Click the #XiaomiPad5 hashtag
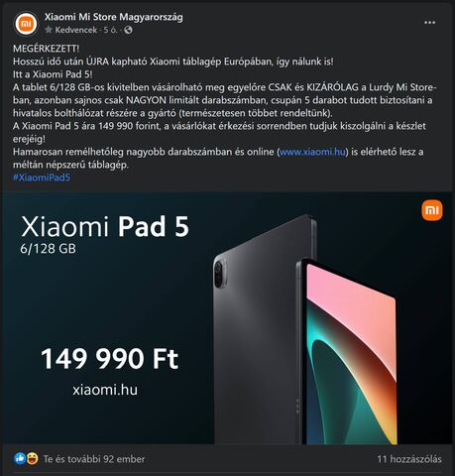The image size is (455, 476). (42, 178)
